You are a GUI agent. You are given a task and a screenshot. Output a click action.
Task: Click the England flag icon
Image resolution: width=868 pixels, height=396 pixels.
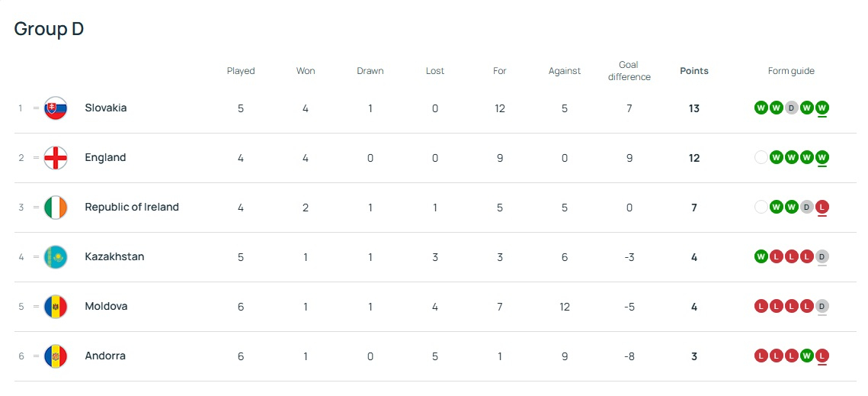56,158
